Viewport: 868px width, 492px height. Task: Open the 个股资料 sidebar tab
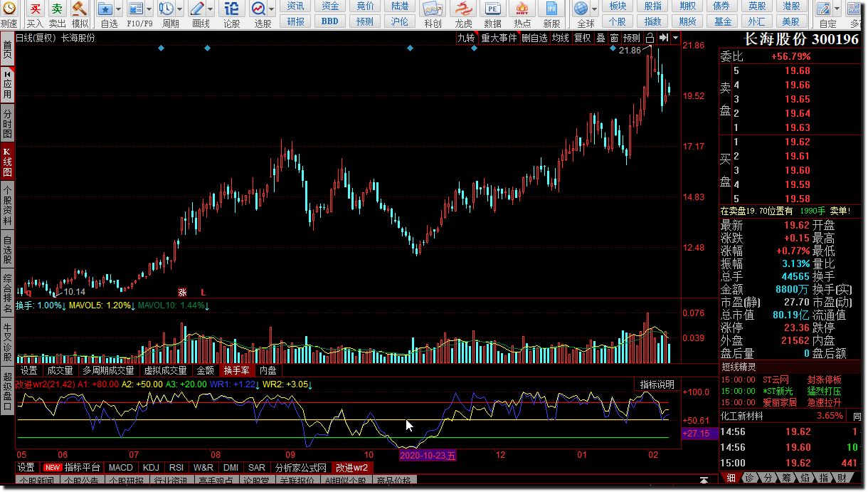[x=7, y=205]
